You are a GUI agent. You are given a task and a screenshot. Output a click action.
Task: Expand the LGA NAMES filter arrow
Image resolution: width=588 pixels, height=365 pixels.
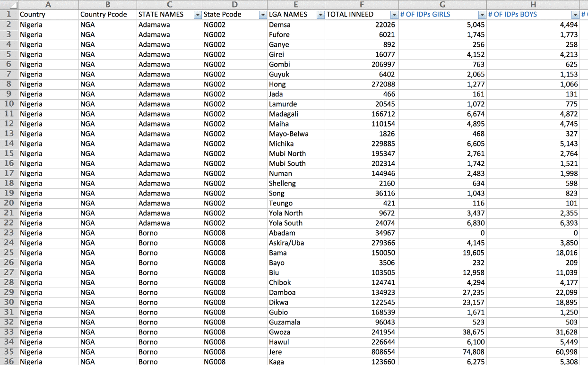click(x=320, y=15)
